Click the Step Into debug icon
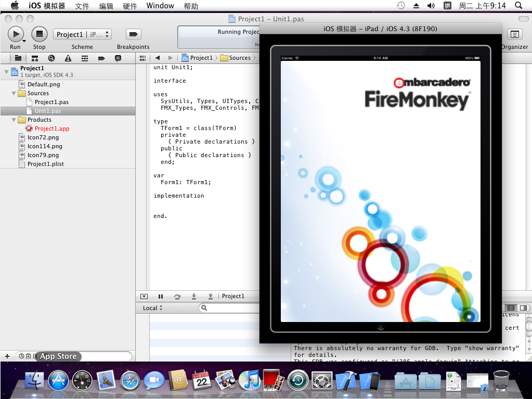The image size is (532, 399). coord(194,297)
